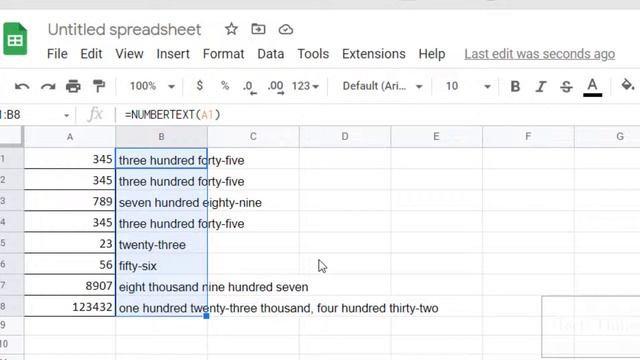
Task: Click the fifty-six cell
Action: pos(162,264)
